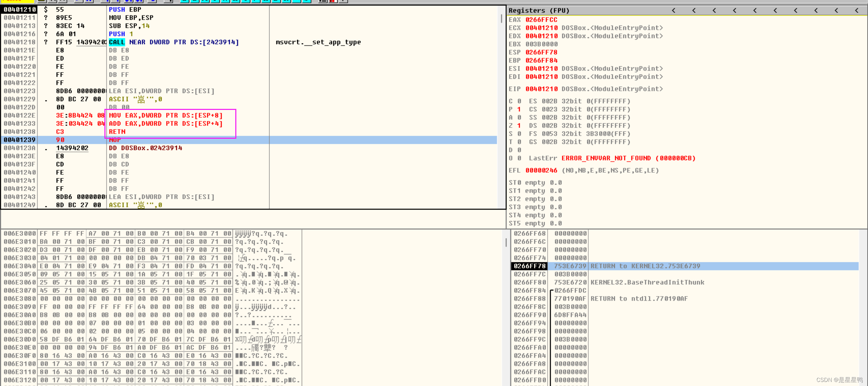Click the EIP register value
This screenshot has height=386, width=868.
pos(541,89)
